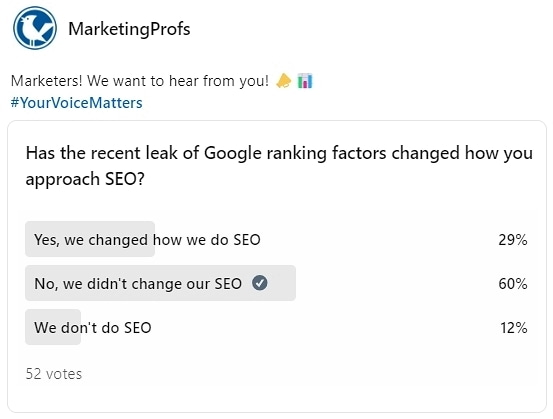Click the gray progress bar for 12% option
Viewport: 553px width, 419px height.
coord(53,327)
